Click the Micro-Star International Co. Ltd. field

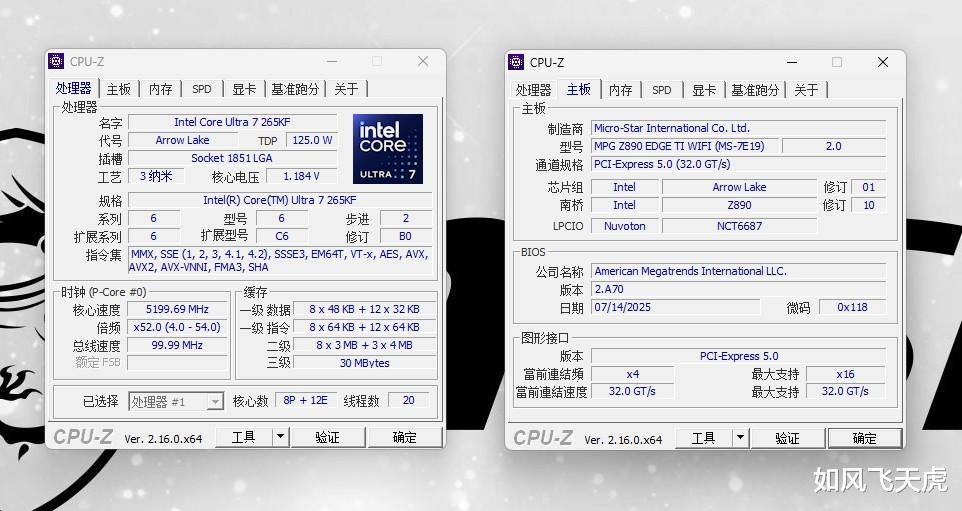[x=739, y=128]
